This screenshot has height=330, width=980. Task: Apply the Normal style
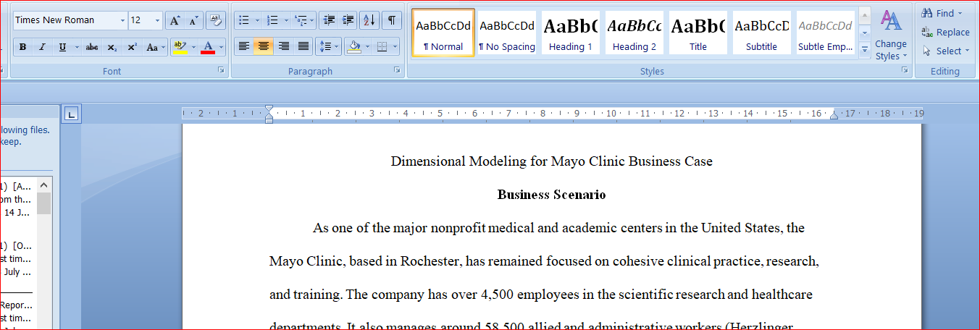(443, 33)
